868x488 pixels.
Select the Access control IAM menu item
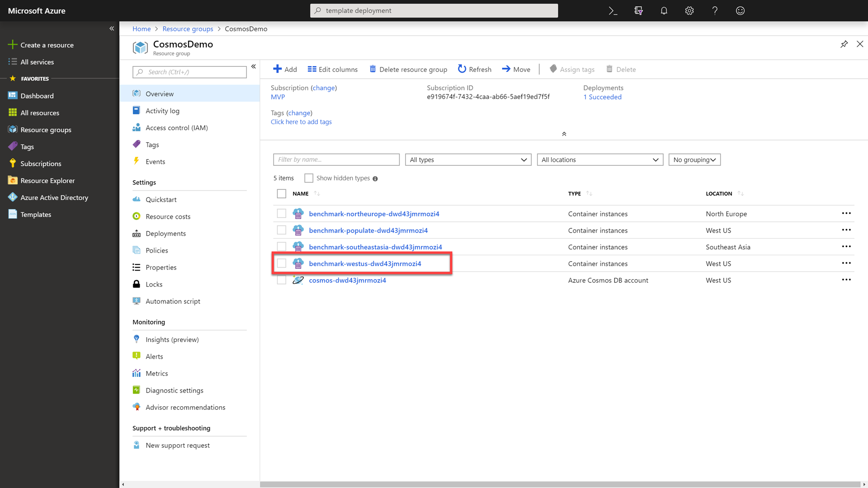click(x=176, y=127)
